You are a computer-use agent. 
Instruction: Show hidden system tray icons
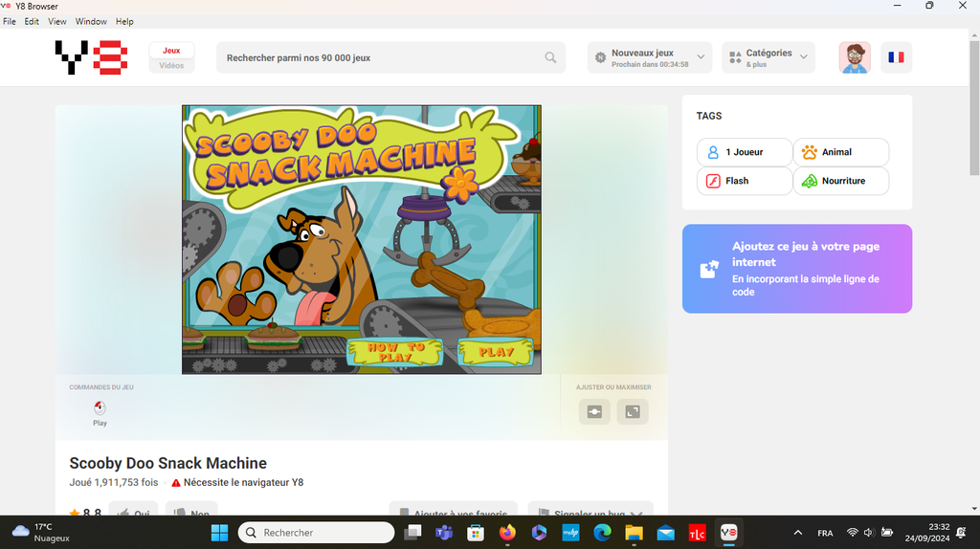[798, 533]
